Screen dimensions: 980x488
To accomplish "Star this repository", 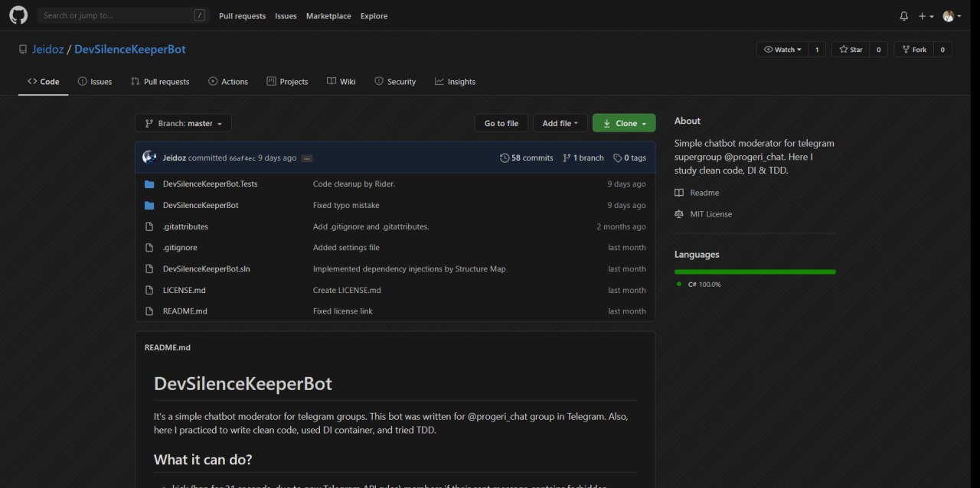I will click(x=851, y=50).
